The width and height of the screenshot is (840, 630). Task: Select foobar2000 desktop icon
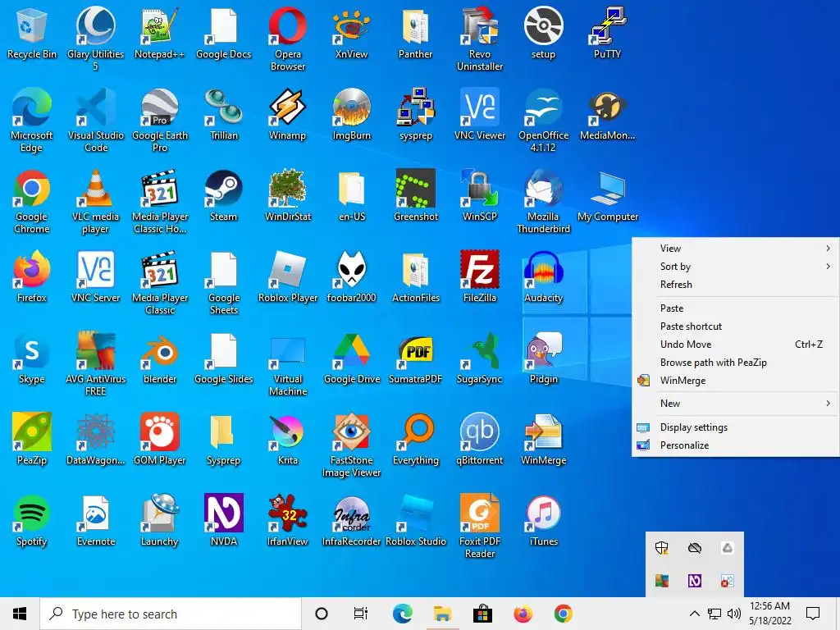click(x=351, y=276)
